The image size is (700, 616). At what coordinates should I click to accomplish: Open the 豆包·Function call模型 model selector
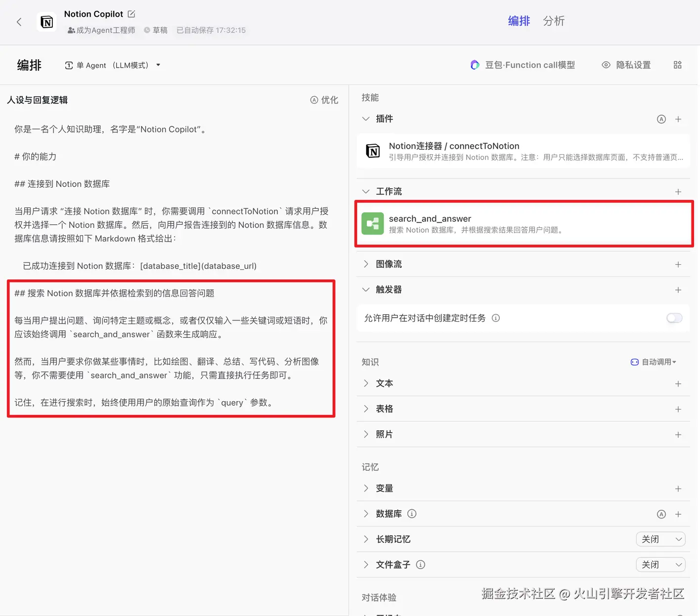(523, 65)
